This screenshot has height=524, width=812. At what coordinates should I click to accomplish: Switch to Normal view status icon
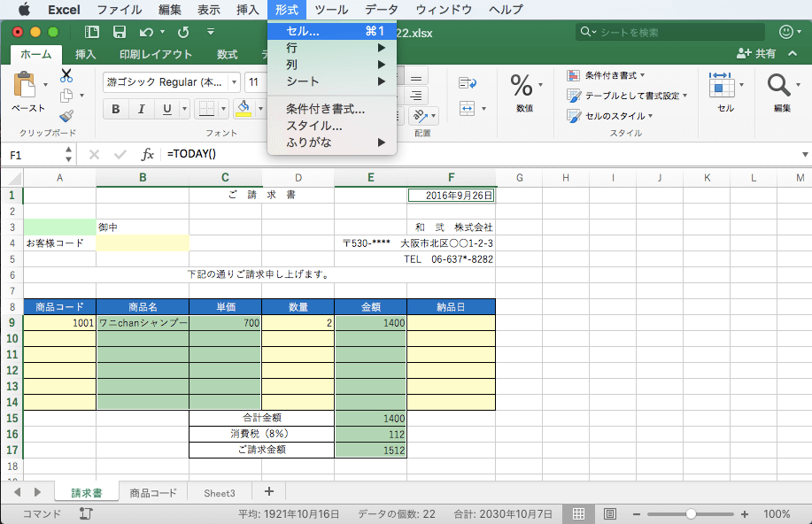point(578,513)
